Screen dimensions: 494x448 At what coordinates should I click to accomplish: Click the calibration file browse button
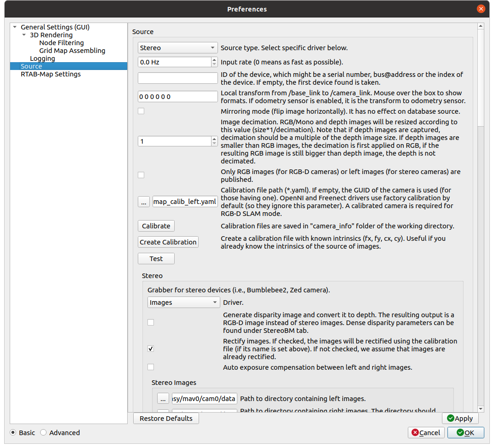(144, 202)
